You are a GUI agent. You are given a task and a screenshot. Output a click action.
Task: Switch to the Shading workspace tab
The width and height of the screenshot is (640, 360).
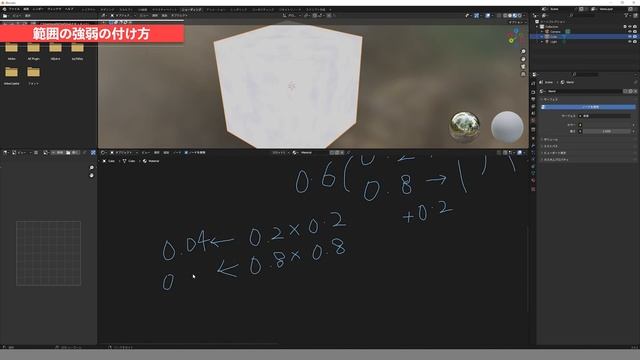click(x=191, y=9)
